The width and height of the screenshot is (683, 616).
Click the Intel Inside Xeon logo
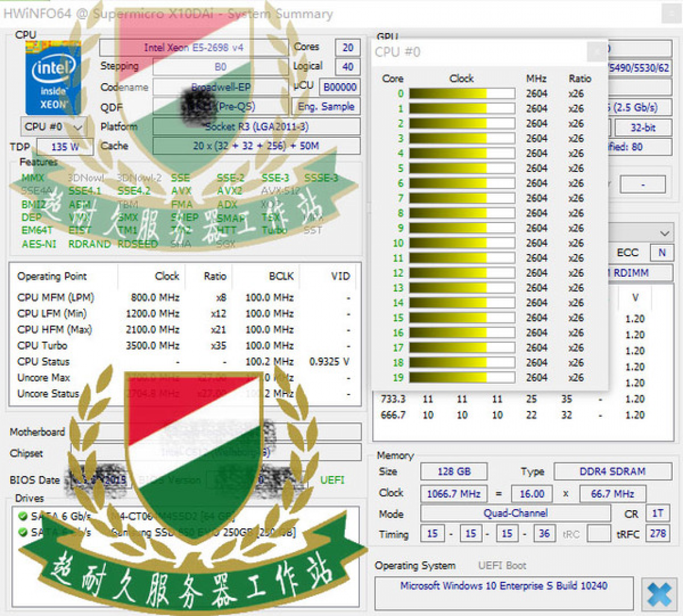pos(53,78)
